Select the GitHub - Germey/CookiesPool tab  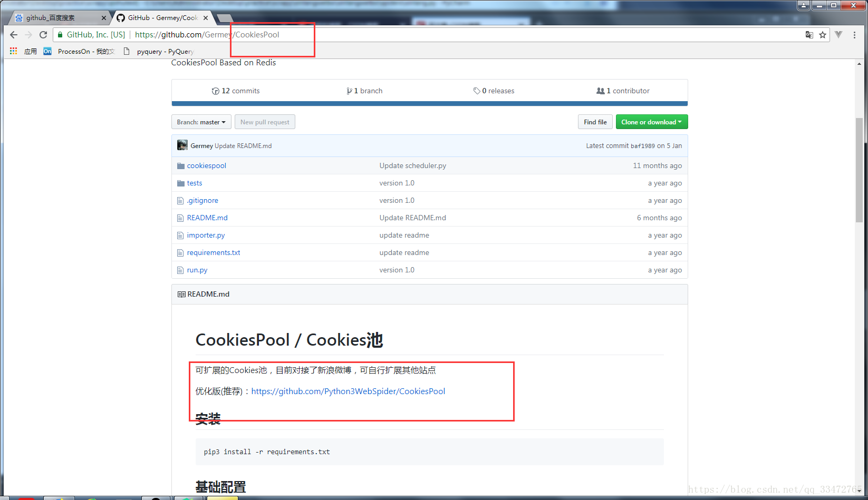point(163,18)
